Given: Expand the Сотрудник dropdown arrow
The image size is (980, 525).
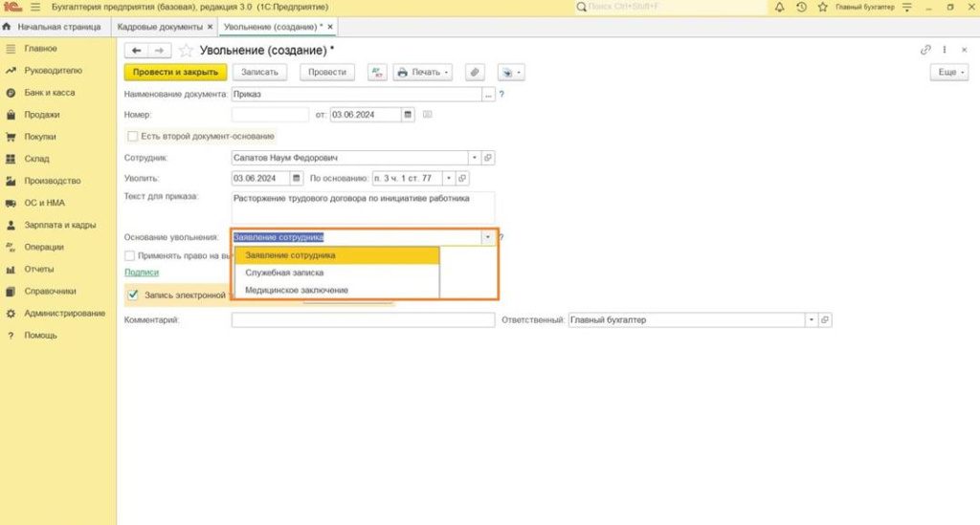Looking at the screenshot, I should pyautogui.click(x=474, y=158).
